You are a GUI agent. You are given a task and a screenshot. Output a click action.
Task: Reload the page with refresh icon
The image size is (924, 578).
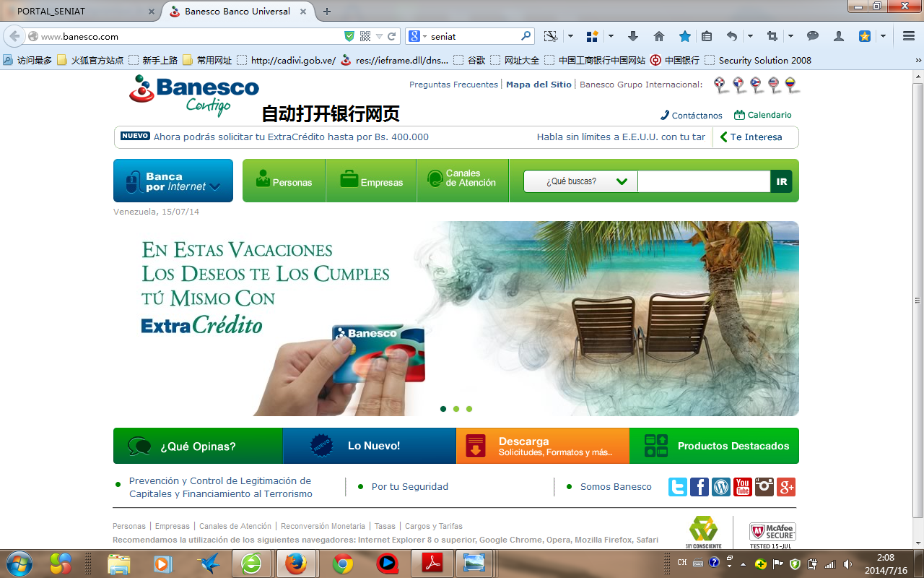pos(392,36)
